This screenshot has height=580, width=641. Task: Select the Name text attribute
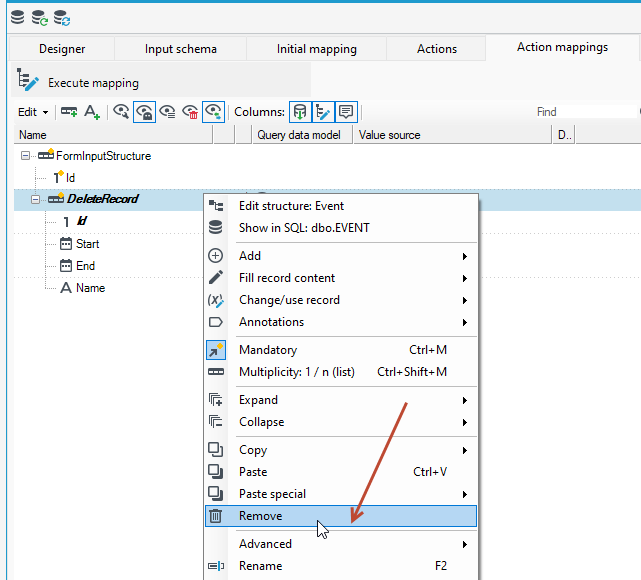90,288
